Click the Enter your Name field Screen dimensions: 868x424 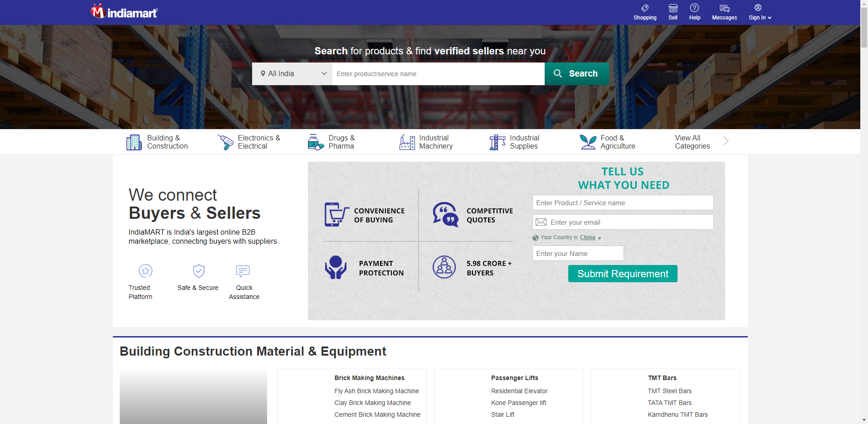pyautogui.click(x=578, y=253)
